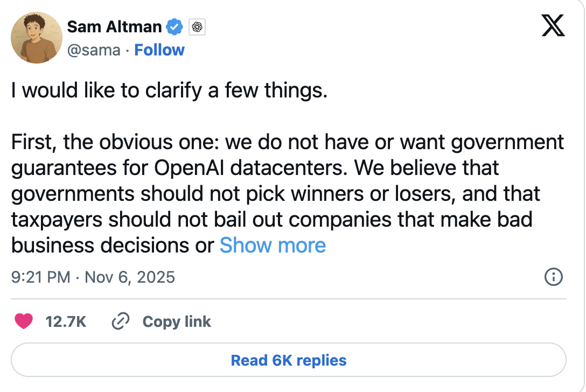Viewport: 586px width, 392px height.
Task: Click the blue verified checkmark badge
Action: 173,26
